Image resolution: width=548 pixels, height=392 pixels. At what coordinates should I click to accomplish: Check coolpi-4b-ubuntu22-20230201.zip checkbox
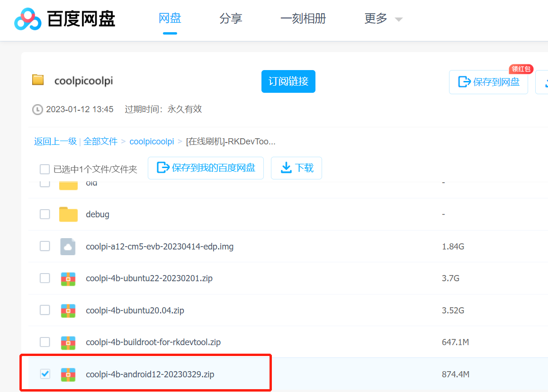click(x=45, y=278)
